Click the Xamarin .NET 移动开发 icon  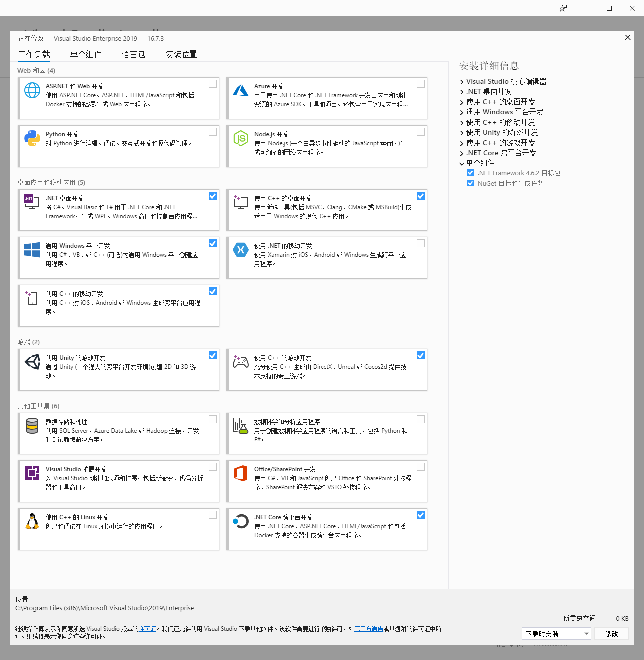click(241, 250)
